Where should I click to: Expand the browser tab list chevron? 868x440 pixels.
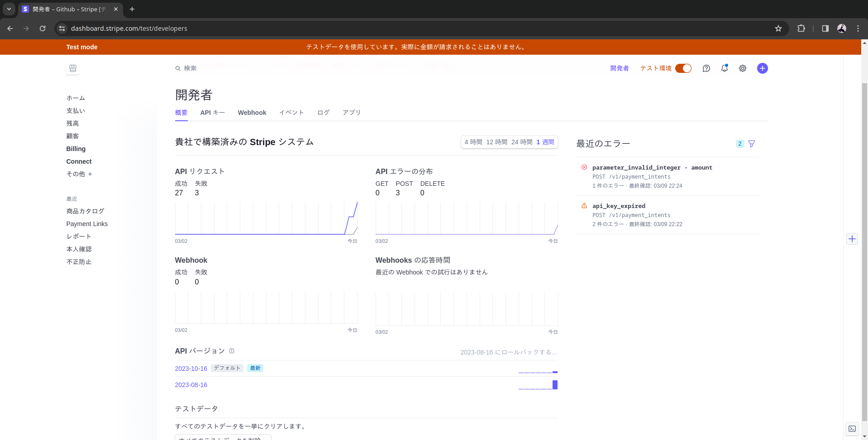[9, 9]
